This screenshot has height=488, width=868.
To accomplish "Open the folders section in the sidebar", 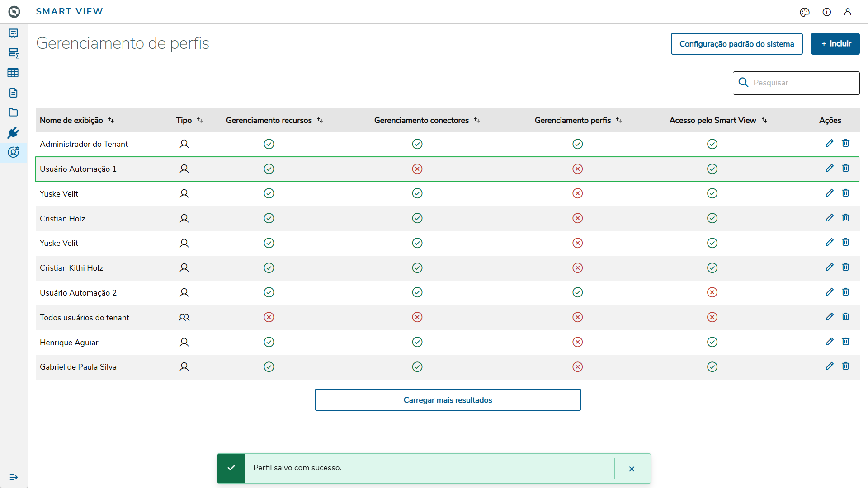I will (x=14, y=113).
